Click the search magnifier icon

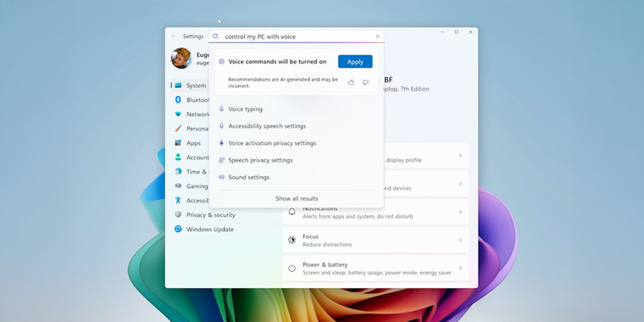[215, 36]
